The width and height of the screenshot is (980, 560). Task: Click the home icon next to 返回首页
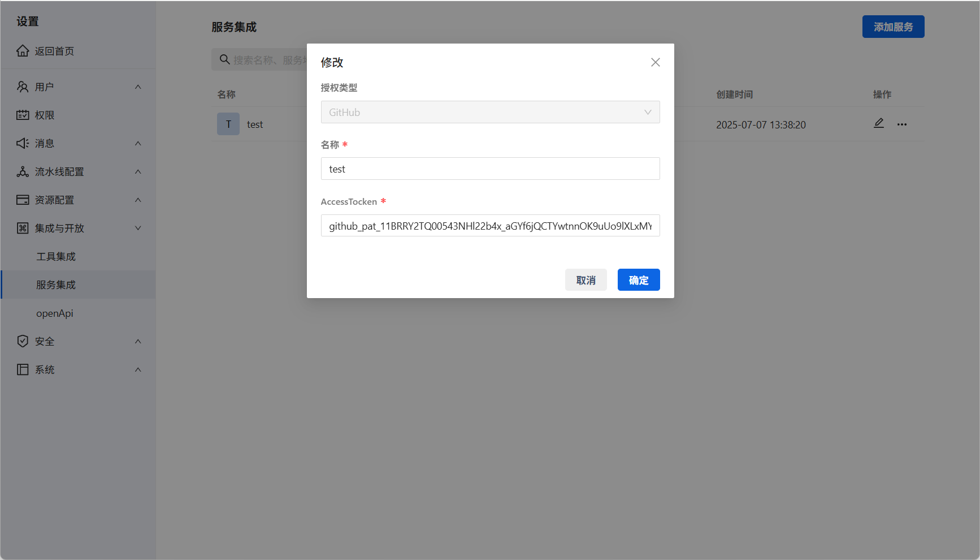[x=23, y=50]
